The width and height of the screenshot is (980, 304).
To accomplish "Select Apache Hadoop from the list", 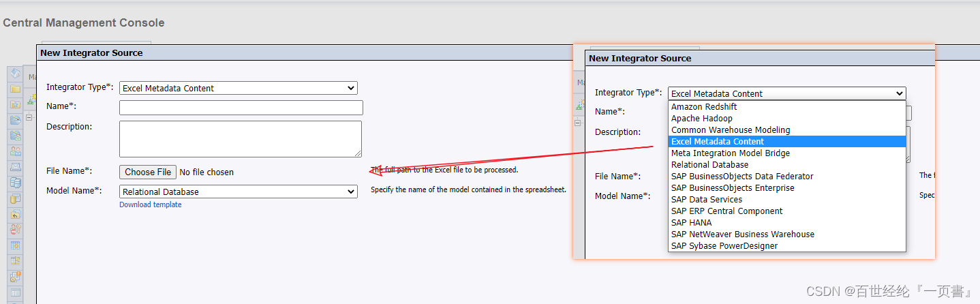I will coord(787,119).
